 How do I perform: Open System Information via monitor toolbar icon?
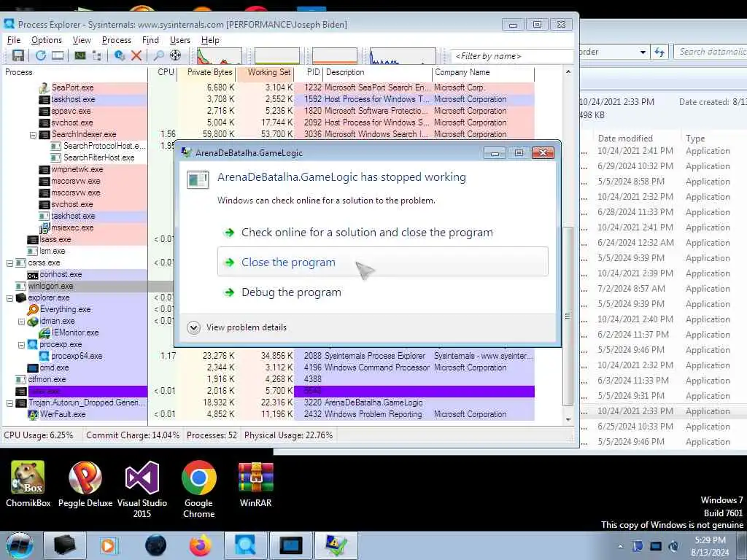[80, 55]
